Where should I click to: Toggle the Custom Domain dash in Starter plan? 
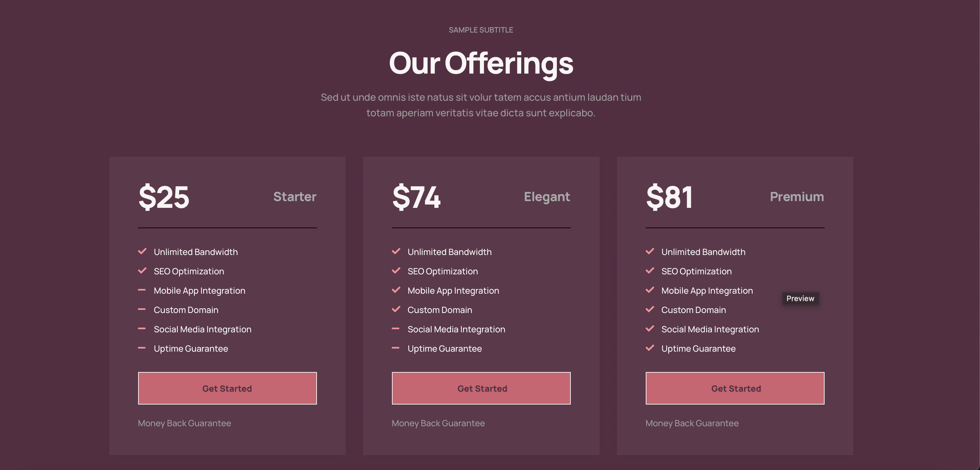(143, 309)
